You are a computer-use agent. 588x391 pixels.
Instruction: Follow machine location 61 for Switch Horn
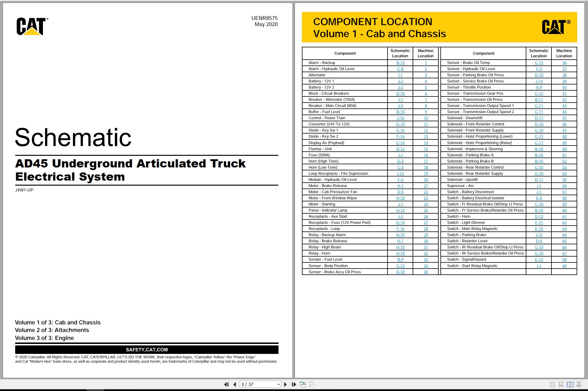pyautogui.click(x=564, y=217)
